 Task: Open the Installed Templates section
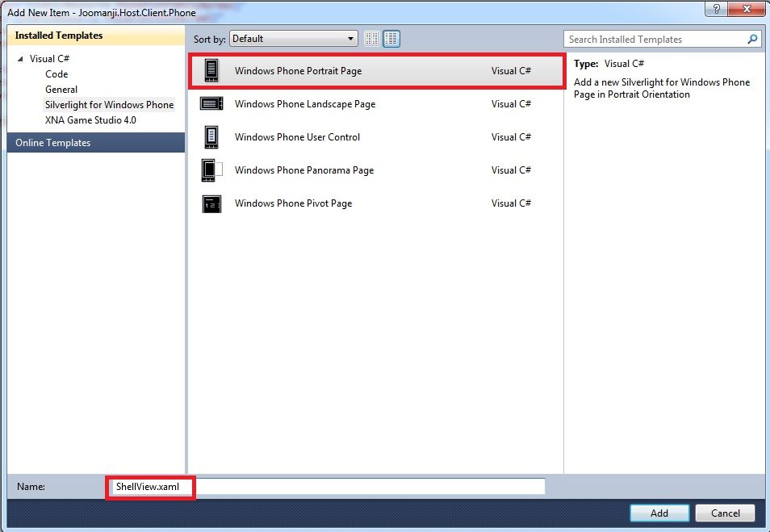coord(96,36)
